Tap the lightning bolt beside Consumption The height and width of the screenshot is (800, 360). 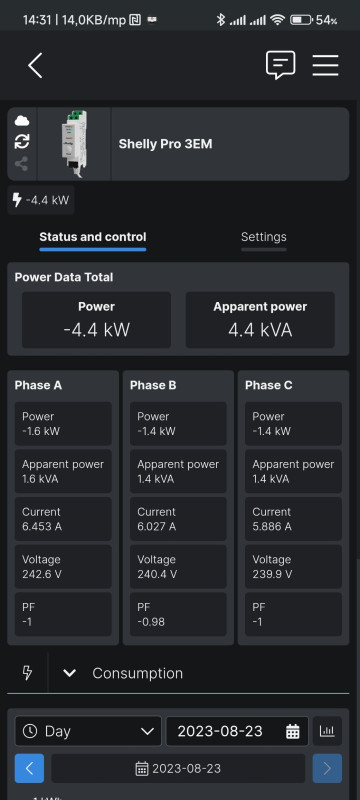tap(28, 672)
